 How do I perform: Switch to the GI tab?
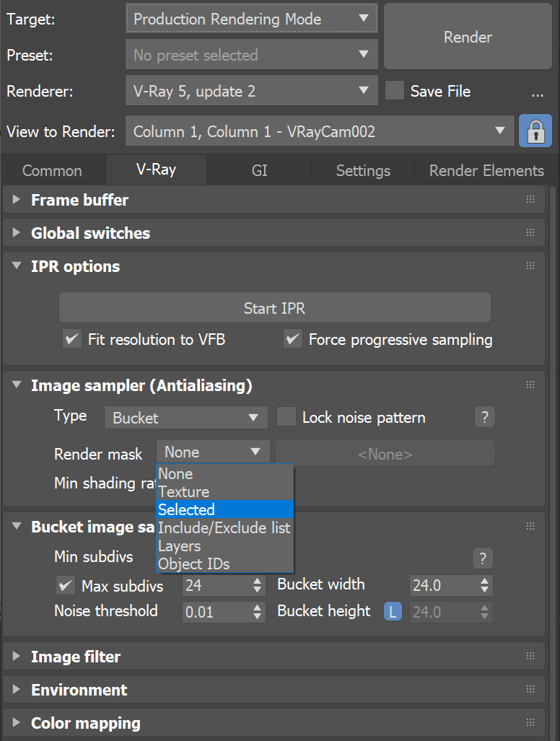(x=259, y=170)
